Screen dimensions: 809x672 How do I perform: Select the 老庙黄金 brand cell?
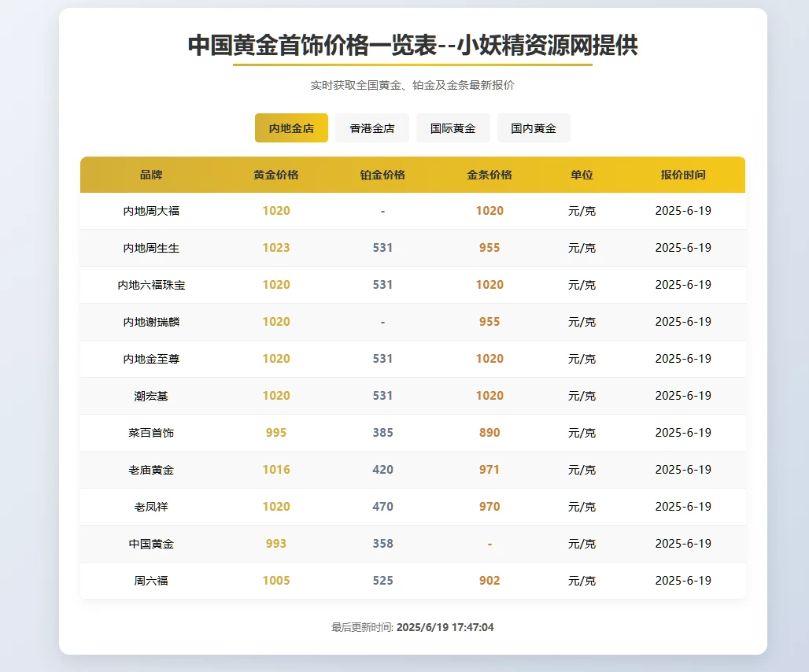[151, 470]
